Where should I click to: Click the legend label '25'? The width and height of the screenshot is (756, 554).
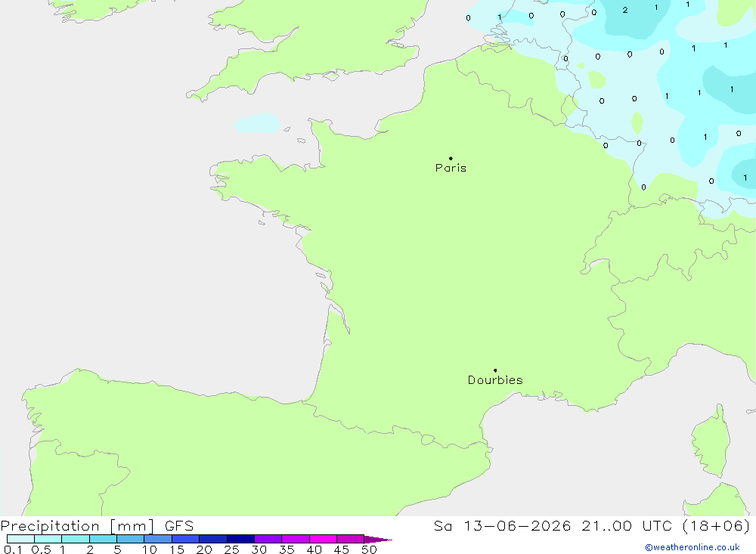(231, 549)
